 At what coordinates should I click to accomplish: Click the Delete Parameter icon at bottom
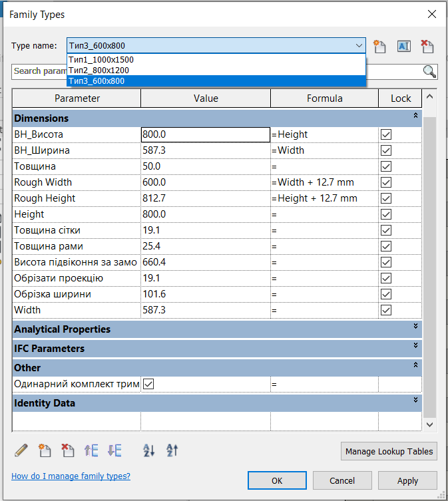[67, 450]
